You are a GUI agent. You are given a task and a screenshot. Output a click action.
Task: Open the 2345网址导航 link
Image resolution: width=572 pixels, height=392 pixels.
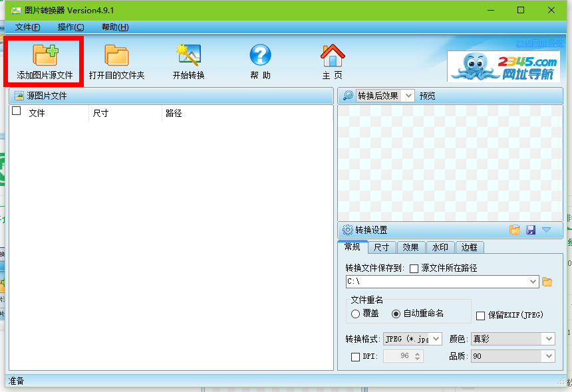pos(539,43)
